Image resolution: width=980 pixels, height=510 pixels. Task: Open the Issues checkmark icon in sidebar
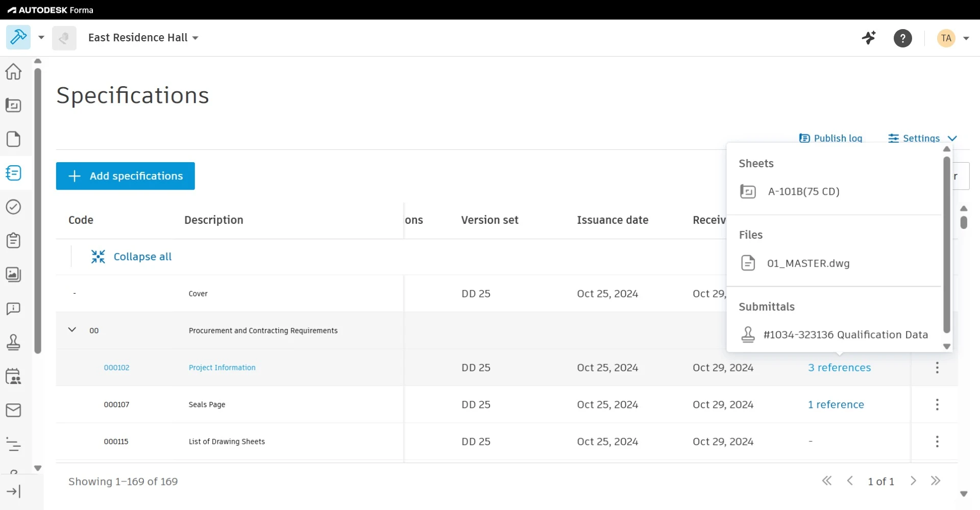[13, 207]
